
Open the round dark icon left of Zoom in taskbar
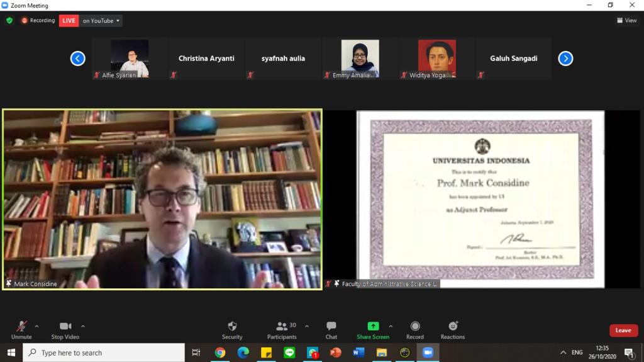tap(404, 353)
